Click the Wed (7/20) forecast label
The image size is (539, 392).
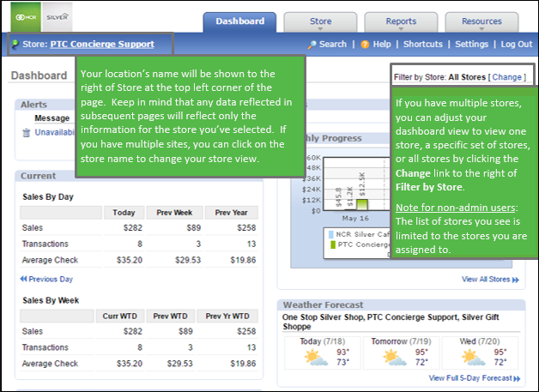[x=480, y=341]
